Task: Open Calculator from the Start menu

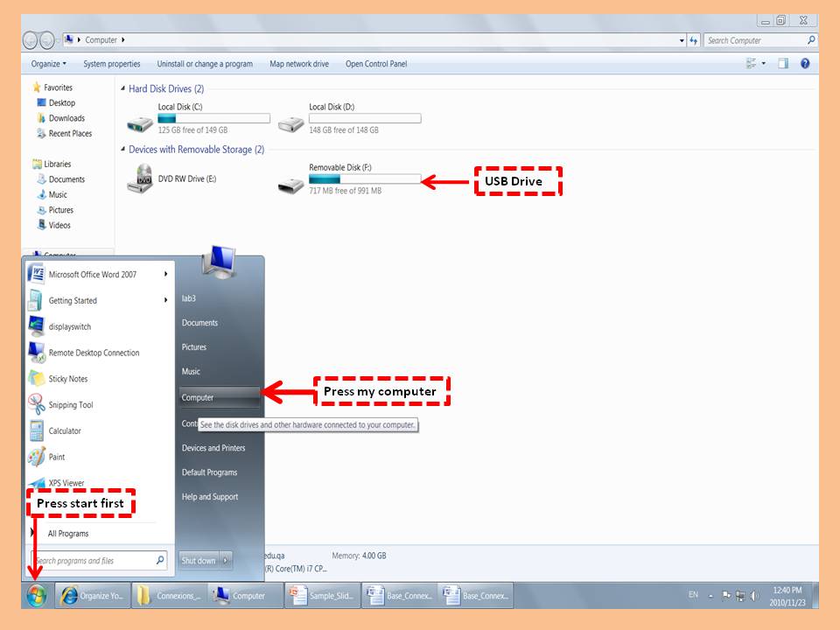Action: tap(64, 430)
